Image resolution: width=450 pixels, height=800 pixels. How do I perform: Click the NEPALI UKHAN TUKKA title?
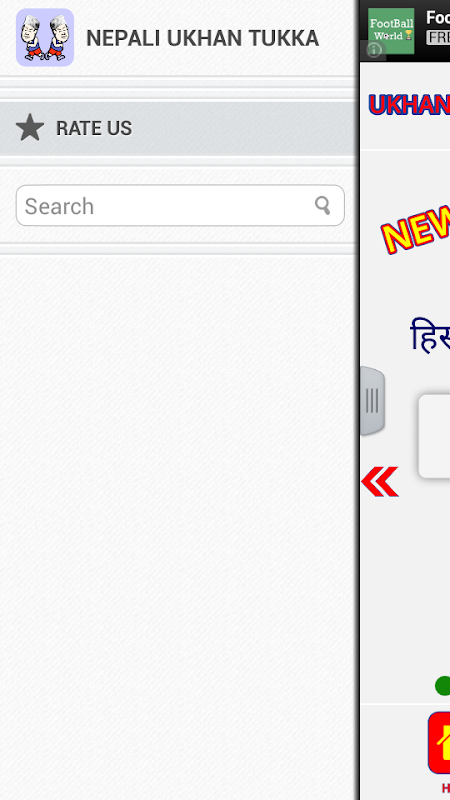click(203, 38)
